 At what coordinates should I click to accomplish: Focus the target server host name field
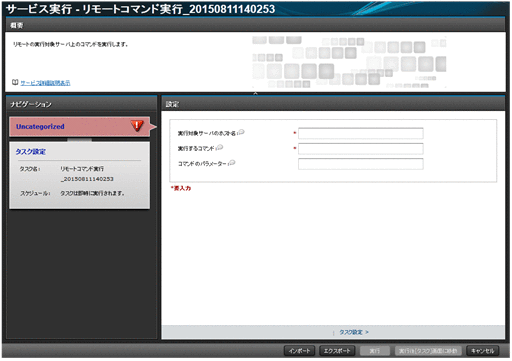(361, 133)
